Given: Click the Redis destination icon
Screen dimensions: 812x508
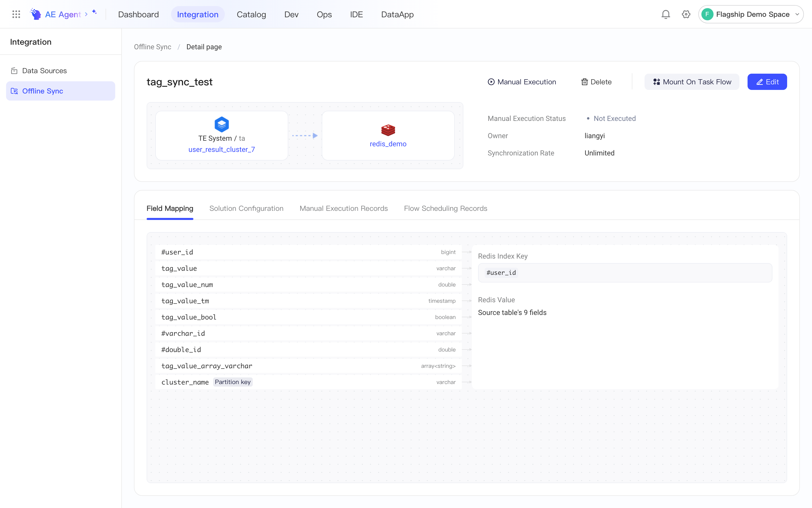Looking at the screenshot, I should pos(388,130).
